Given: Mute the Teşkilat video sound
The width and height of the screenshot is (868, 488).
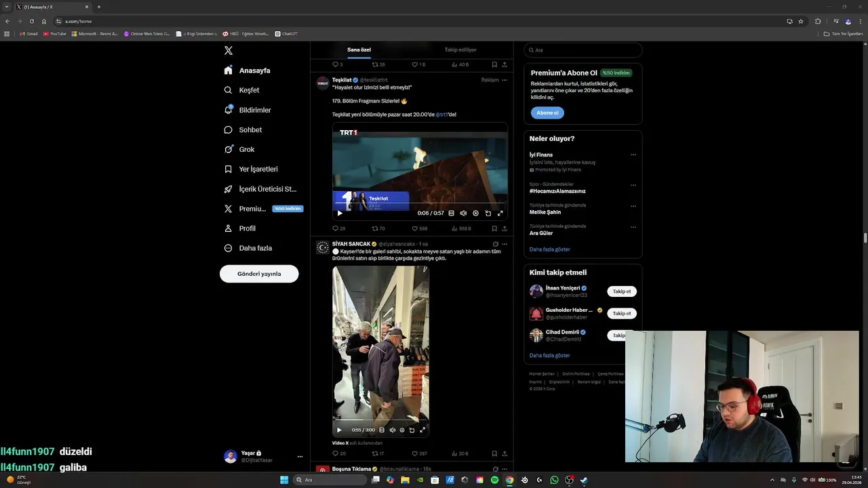Looking at the screenshot, I should pyautogui.click(x=463, y=213).
